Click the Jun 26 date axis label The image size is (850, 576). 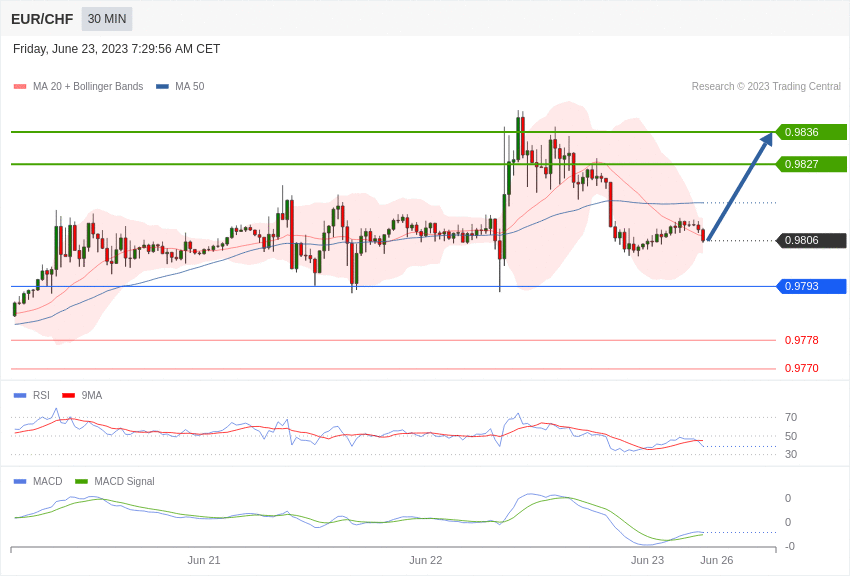coord(717,560)
